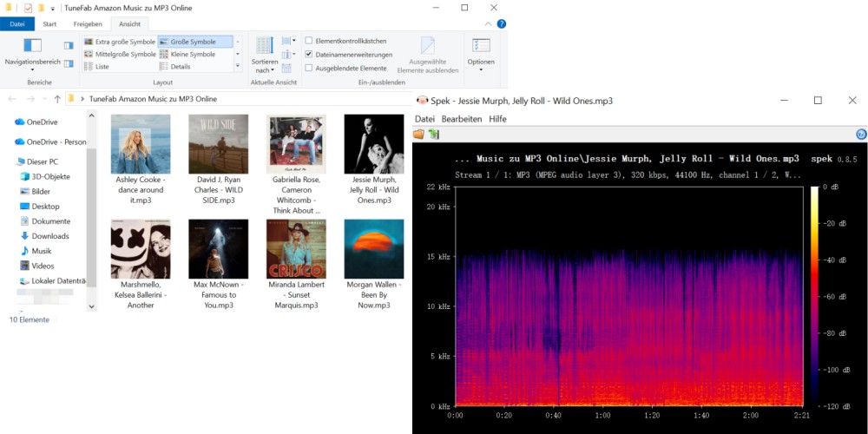Select Ashley Cooke - dance around it.mp3
Viewport: 868px width, 434px height.
pyautogui.click(x=141, y=160)
